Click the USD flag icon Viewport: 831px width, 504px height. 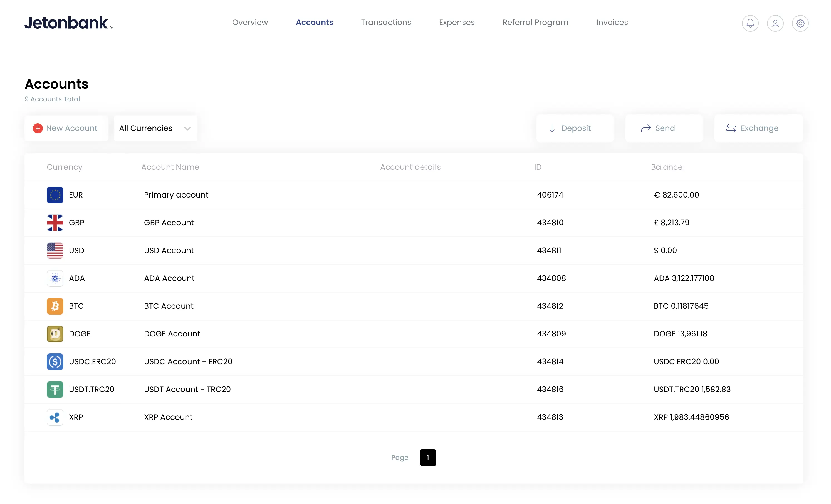(55, 251)
